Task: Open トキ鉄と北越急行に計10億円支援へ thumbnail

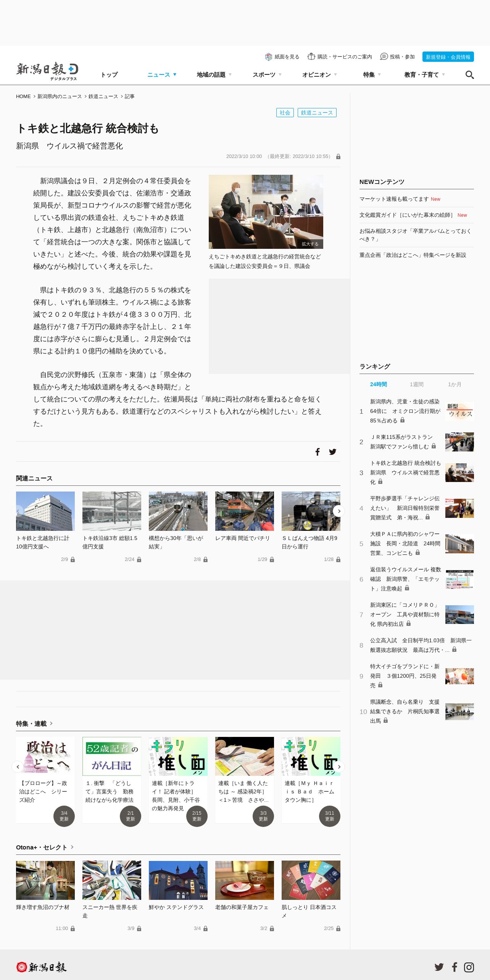Action: (45, 511)
